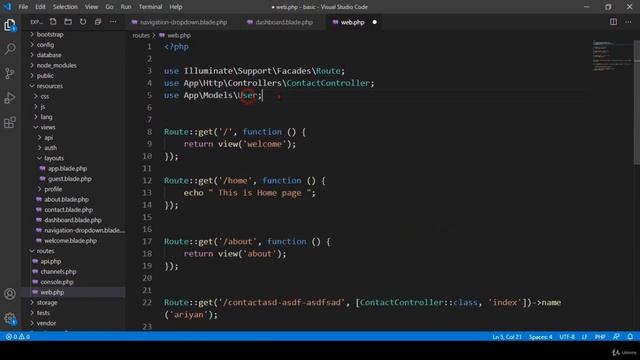The height and width of the screenshot is (360, 640).
Task: Open console.php in routes folder
Action: click(x=57, y=282)
